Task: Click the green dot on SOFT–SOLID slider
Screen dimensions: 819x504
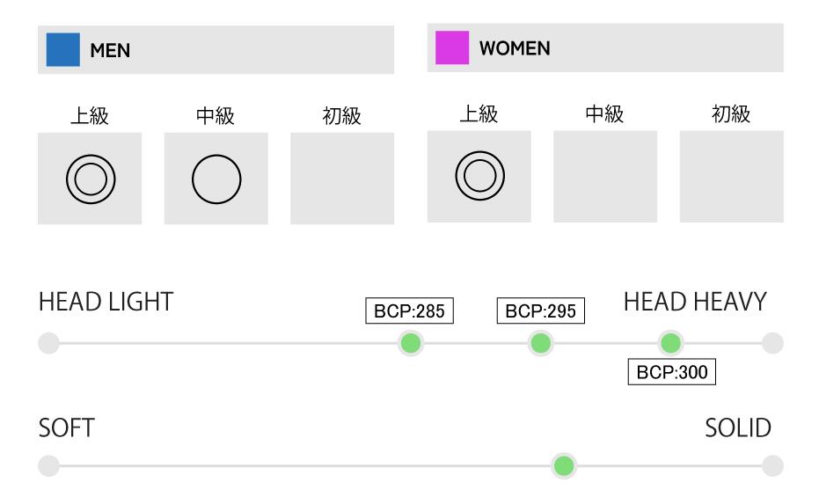Action: 564,465
